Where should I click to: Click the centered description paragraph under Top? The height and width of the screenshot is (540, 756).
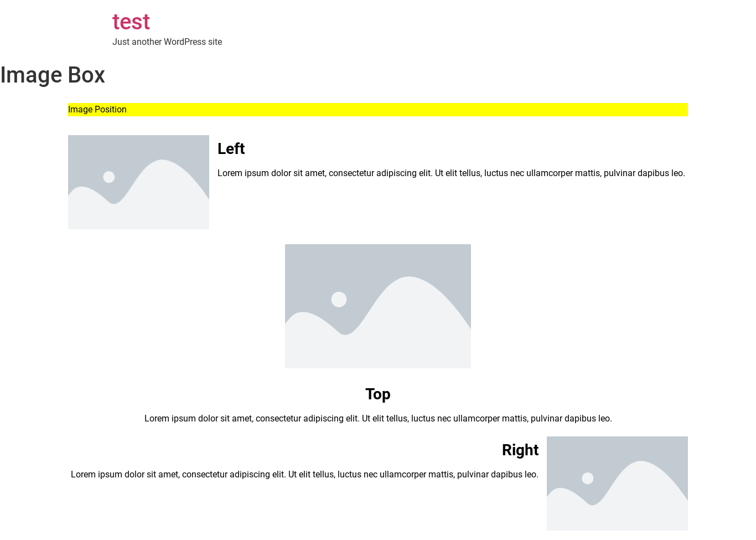377,419
